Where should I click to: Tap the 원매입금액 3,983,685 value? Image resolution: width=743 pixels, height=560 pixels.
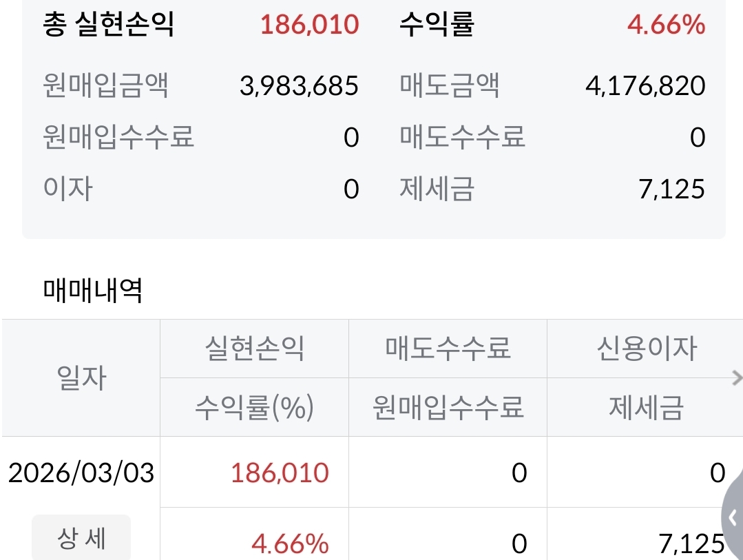[299, 86]
